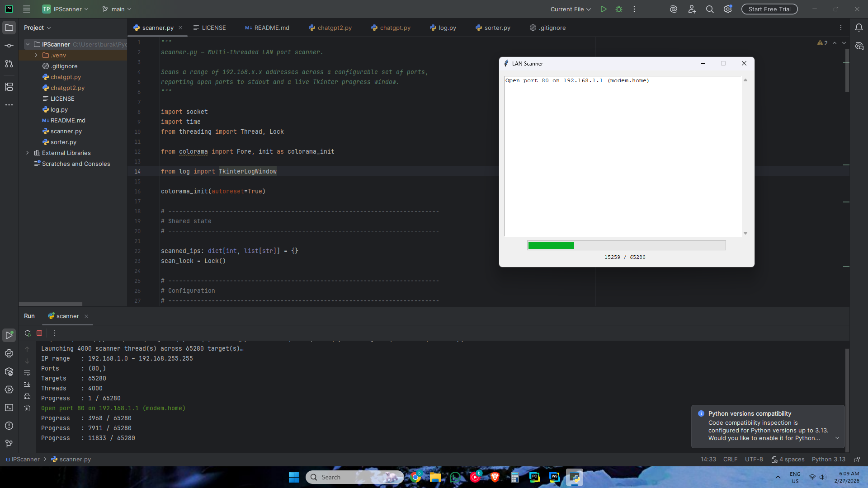
Task: Expand the .venv folder
Action: pos(36,55)
